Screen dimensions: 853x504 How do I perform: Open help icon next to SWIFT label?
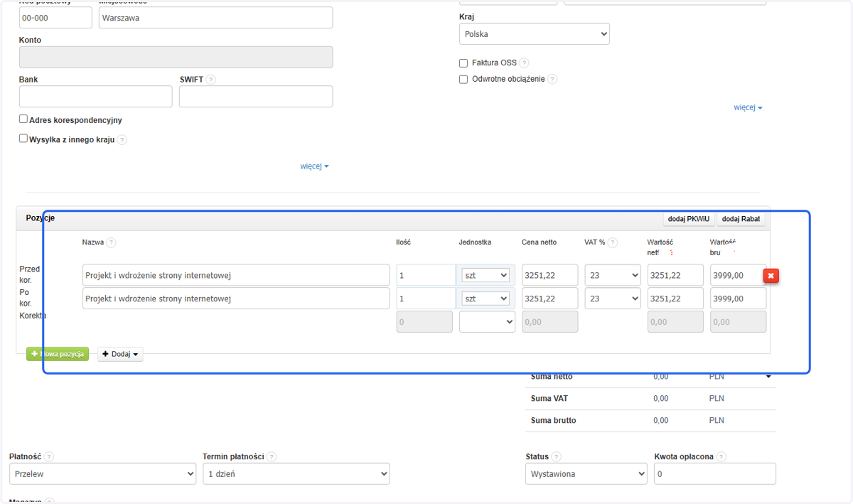(x=210, y=80)
